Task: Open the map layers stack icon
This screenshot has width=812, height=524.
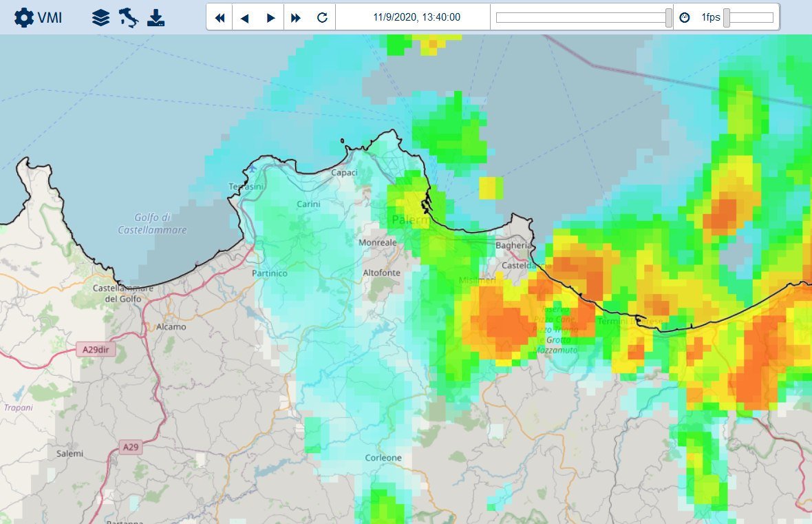Action: pos(101,18)
